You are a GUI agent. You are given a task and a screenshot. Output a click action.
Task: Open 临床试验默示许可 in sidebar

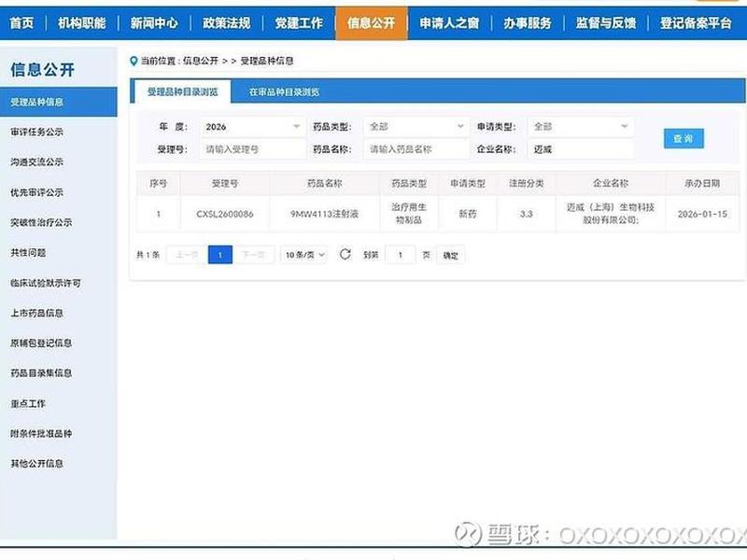[x=45, y=283]
